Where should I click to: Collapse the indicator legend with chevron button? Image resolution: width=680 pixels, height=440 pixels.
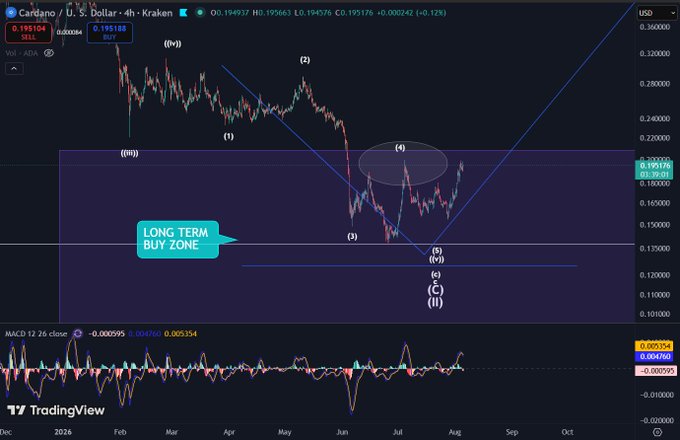click(14, 68)
